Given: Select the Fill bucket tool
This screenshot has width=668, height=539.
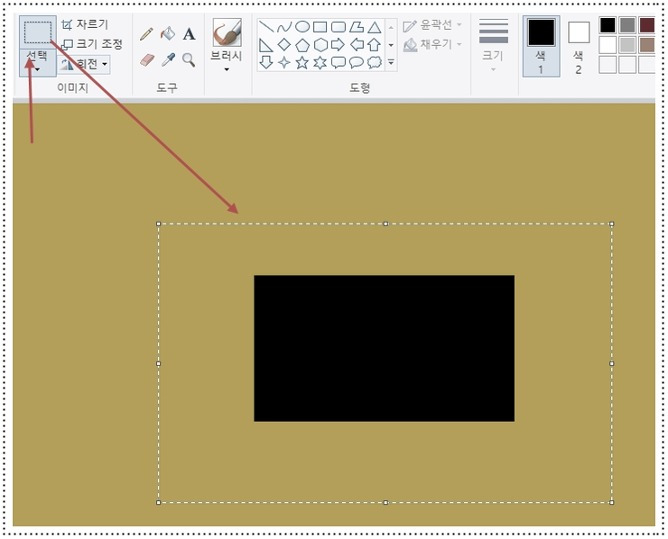Looking at the screenshot, I should point(168,33).
